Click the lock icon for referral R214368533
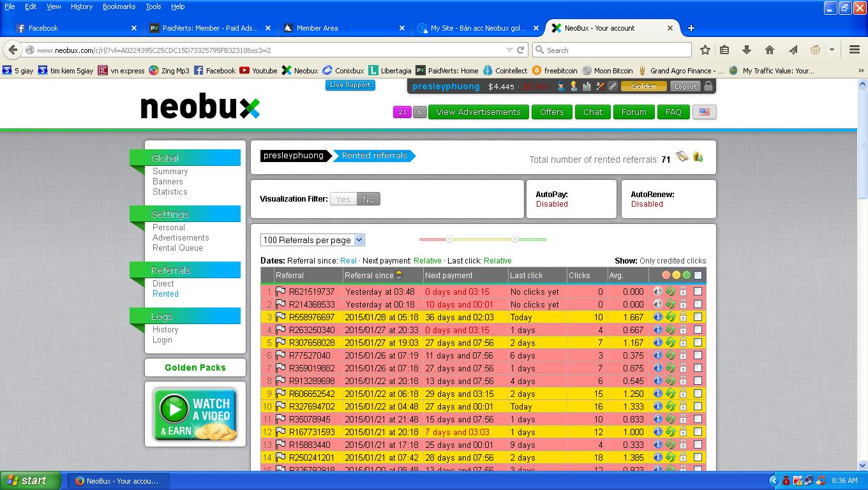Image resolution: width=868 pixels, height=490 pixels. coord(683,304)
